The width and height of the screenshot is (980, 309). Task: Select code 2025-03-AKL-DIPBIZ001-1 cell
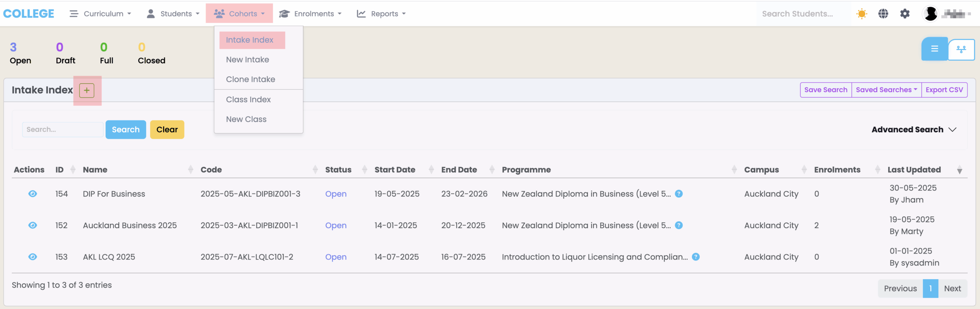click(249, 225)
